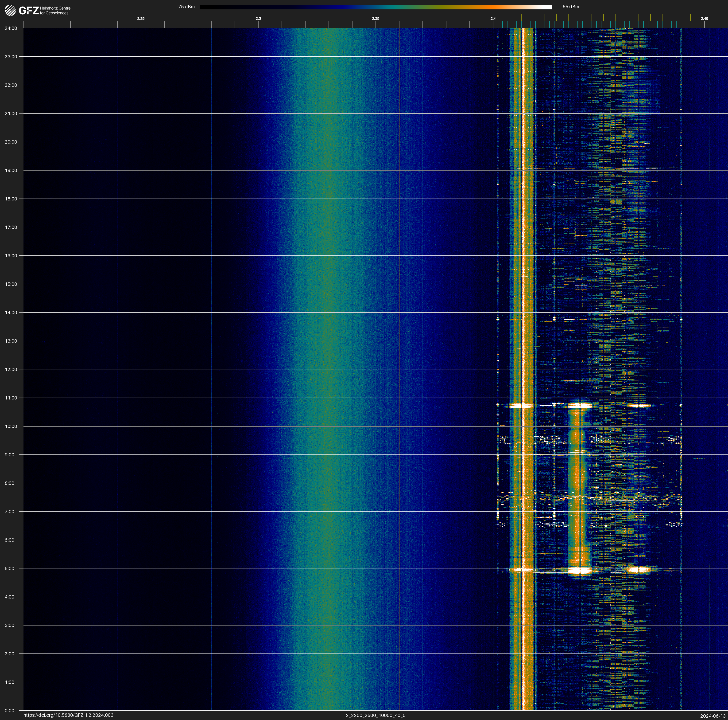The image size is (728, 720).
Task: Click the 24:00 time axis label
Action: [11, 28]
